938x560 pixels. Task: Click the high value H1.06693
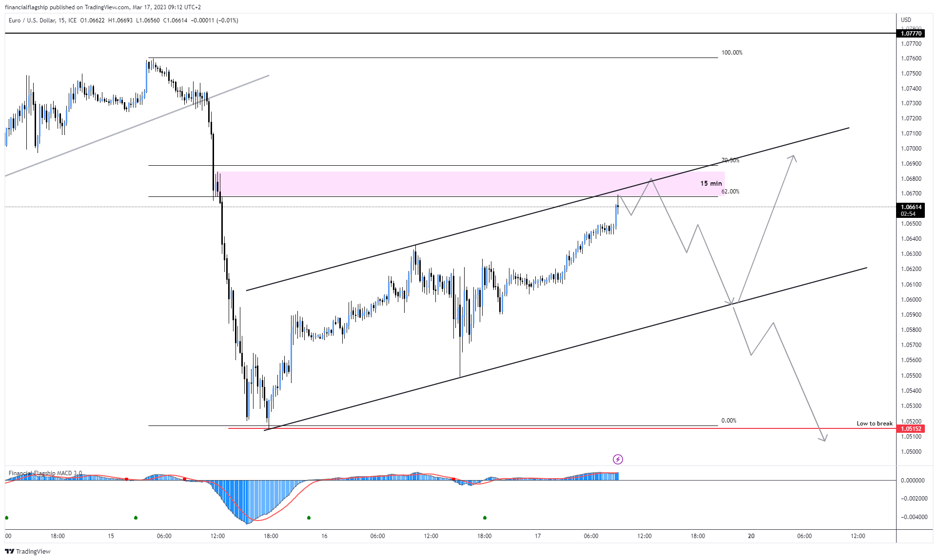pyautogui.click(x=120, y=20)
